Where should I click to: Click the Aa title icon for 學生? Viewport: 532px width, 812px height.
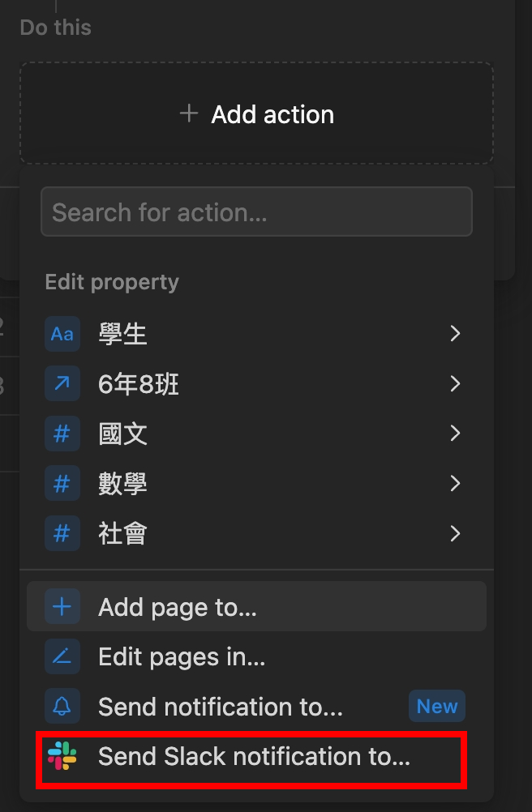[x=62, y=334]
